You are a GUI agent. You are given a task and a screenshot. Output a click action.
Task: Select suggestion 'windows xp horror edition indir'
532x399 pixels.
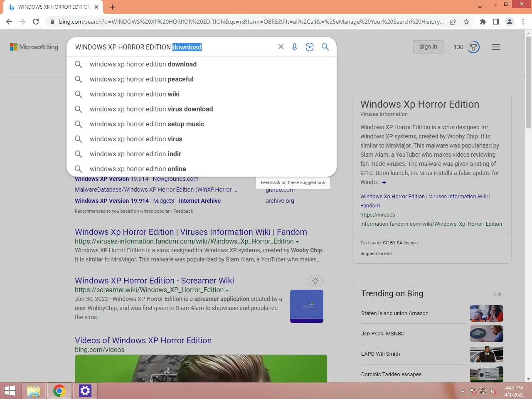click(x=202, y=154)
